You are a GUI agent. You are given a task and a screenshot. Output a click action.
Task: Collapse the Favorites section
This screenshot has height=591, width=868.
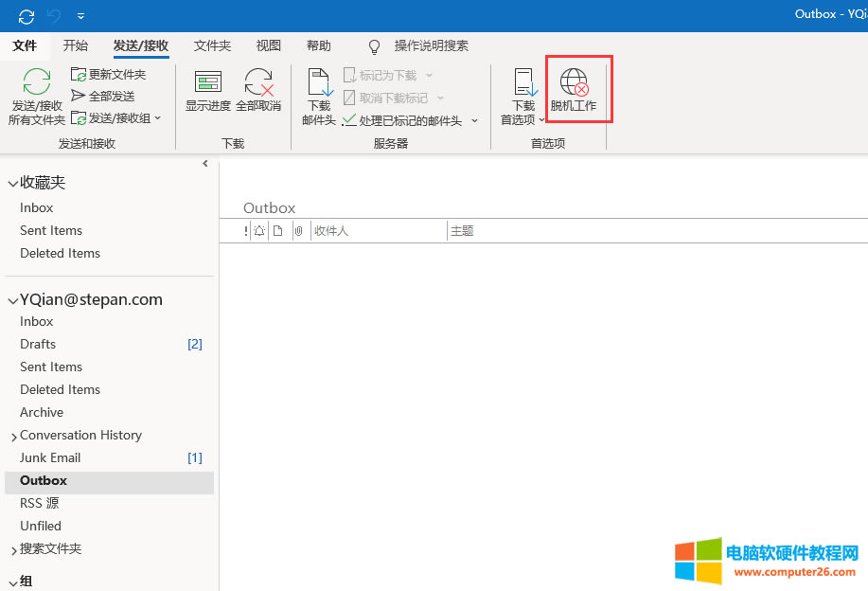coord(13,182)
